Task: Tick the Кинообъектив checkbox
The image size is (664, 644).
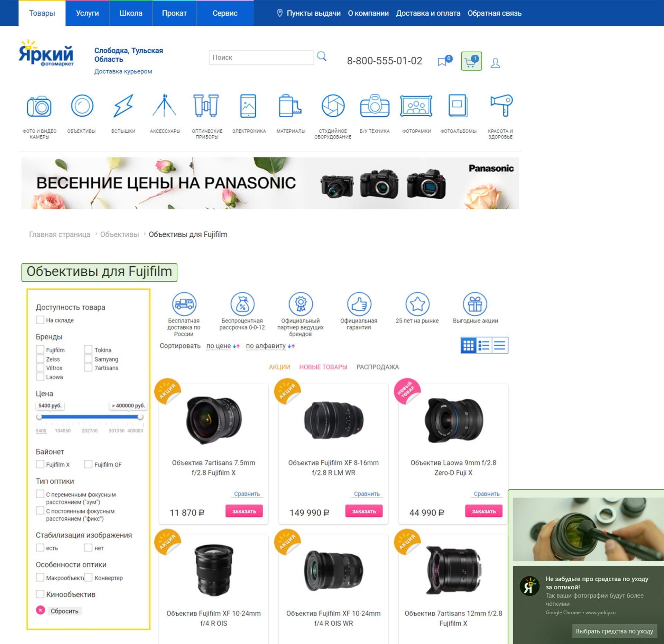Action: pos(40,594)
